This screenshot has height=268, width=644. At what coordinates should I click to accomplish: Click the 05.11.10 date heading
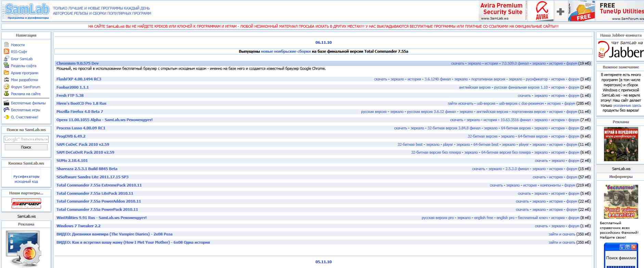pos(323,262)
